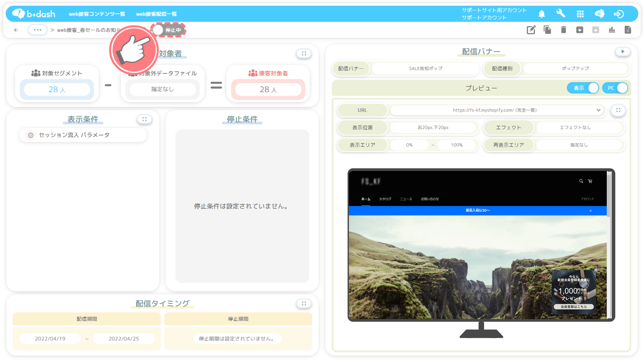Close the popup banner in preview

596,270
